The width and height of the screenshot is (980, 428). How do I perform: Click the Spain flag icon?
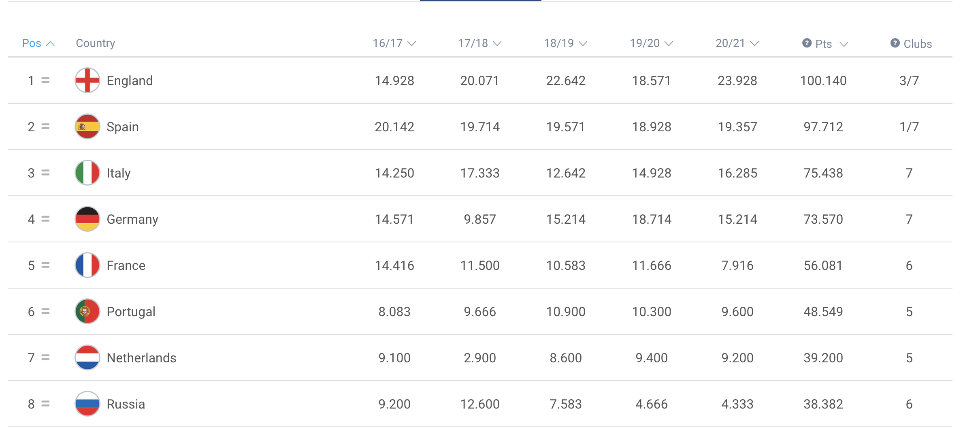(x=87, y=126)
